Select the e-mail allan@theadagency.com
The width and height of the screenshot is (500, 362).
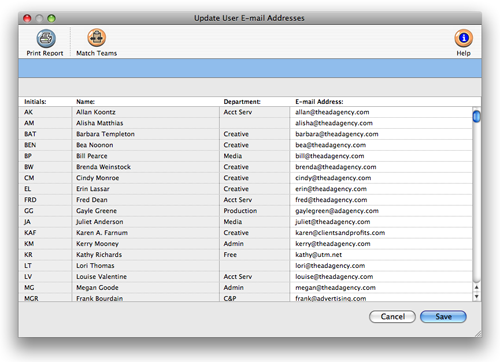click(x=332, y=112)
